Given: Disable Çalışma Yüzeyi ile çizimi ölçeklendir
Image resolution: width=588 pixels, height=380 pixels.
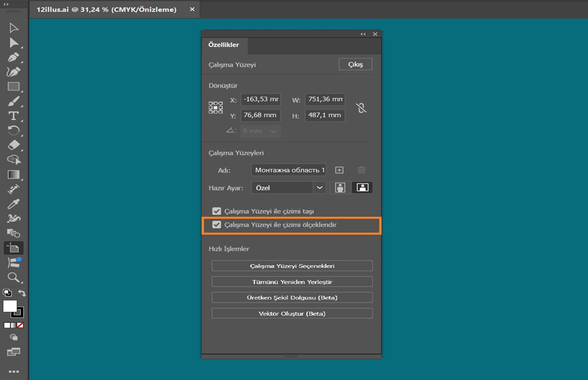Looking at the screenshot, I should click(217, 225).
